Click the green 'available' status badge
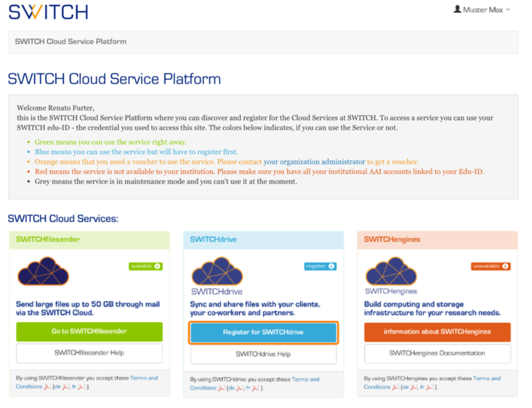 [x=146, y=266]
